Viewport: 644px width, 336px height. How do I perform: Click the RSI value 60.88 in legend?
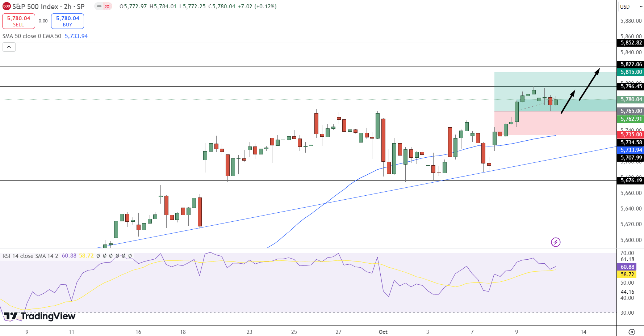point(69,256)
